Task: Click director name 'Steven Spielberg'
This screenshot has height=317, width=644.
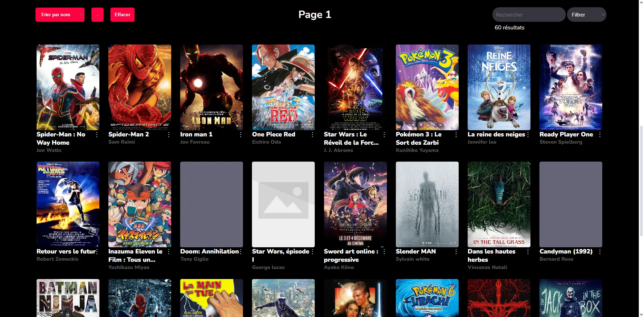Action: coord(561,142)
